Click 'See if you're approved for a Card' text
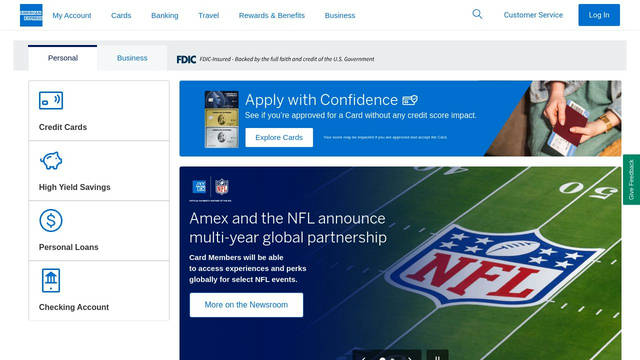Image resolution: width=640 pixels, height=360 pixels. [360, 116]
